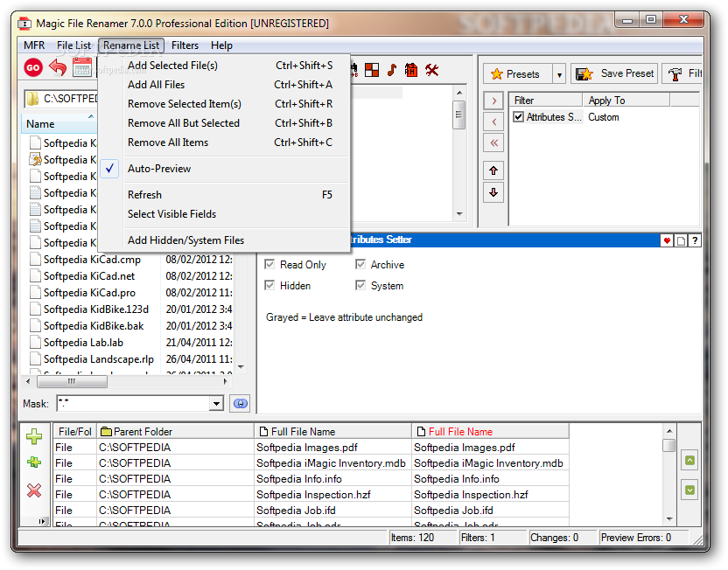
Task: Choose Add Hidden/System Files menu item
Action: click(224, 240)
